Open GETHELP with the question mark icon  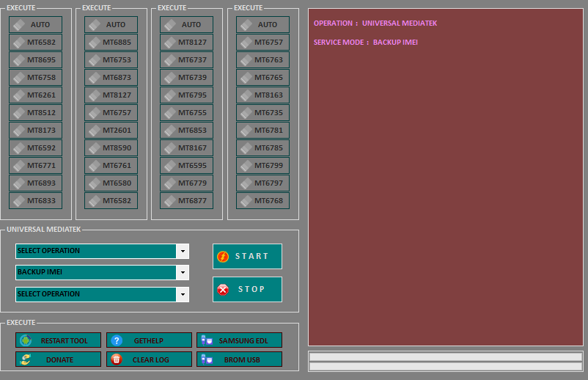point(149,340)
